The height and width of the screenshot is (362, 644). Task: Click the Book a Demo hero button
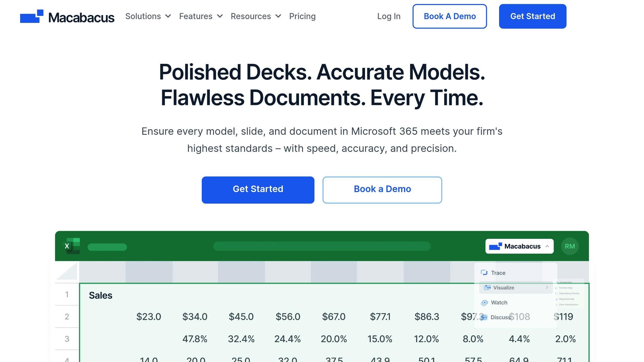click(382, 190)
